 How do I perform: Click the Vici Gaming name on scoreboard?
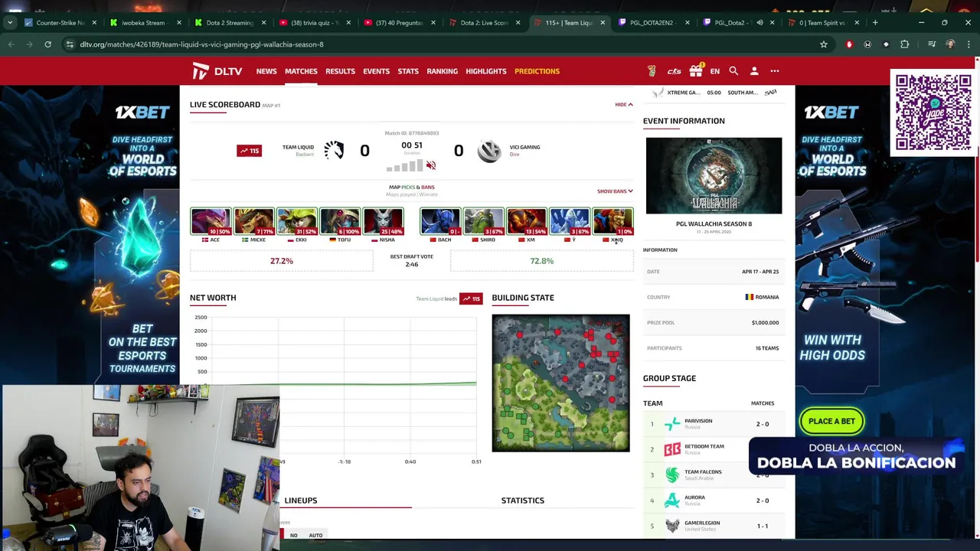point(525,147)
